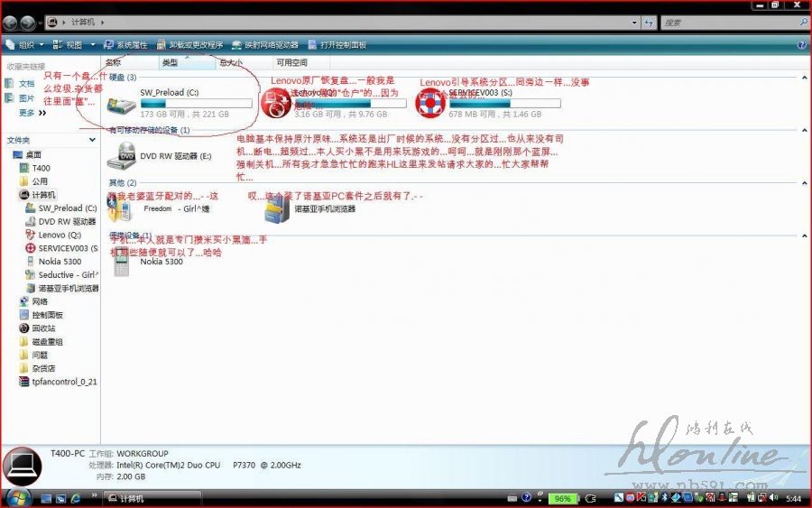Select 诺基亚手机浏览器 icon in main pane

[x=277, y=209]
